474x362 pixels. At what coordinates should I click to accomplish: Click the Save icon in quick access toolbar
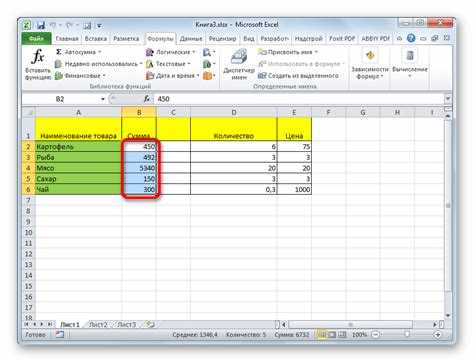point(41,25)
